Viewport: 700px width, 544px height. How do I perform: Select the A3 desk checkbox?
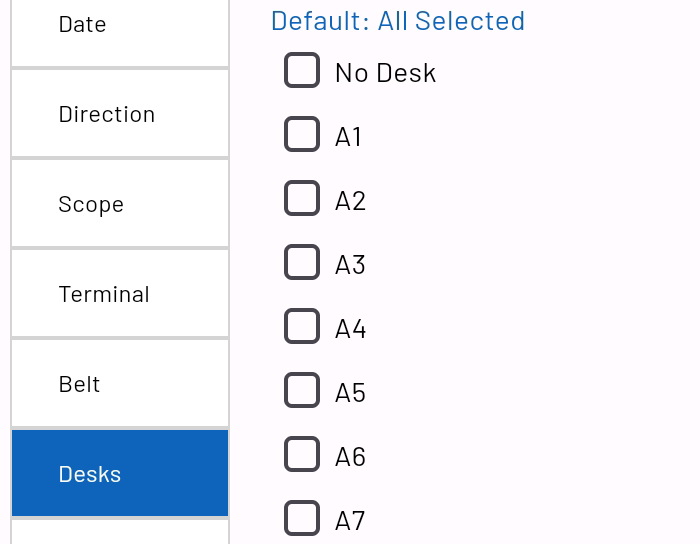point(302,263)
